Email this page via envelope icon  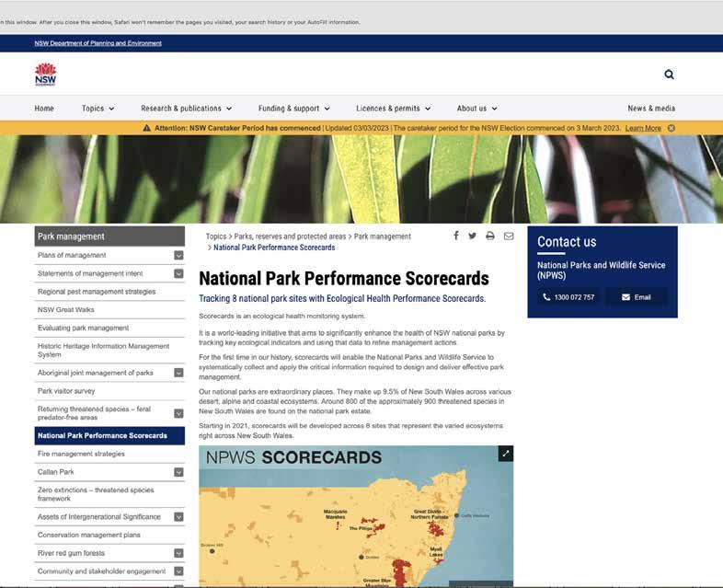[x=509, y=236]
